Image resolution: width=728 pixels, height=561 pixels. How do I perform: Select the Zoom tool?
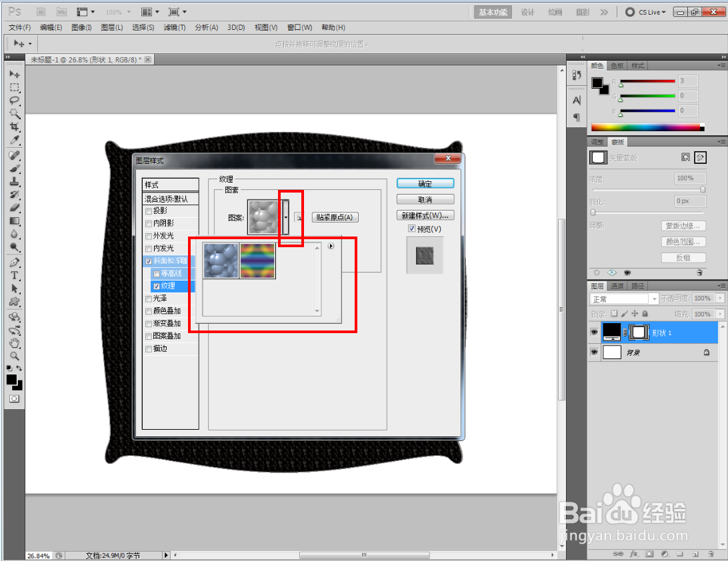point(15,356)
